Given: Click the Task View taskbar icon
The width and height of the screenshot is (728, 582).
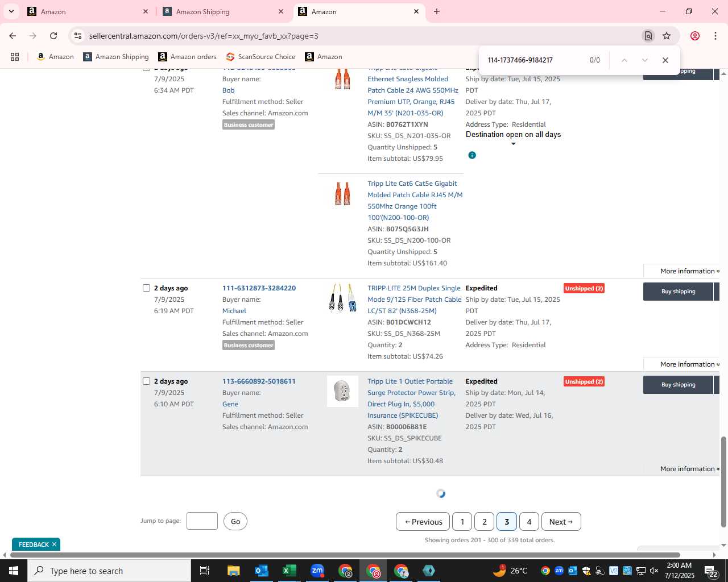Looking at the screenshot, I should coord(205,571).
